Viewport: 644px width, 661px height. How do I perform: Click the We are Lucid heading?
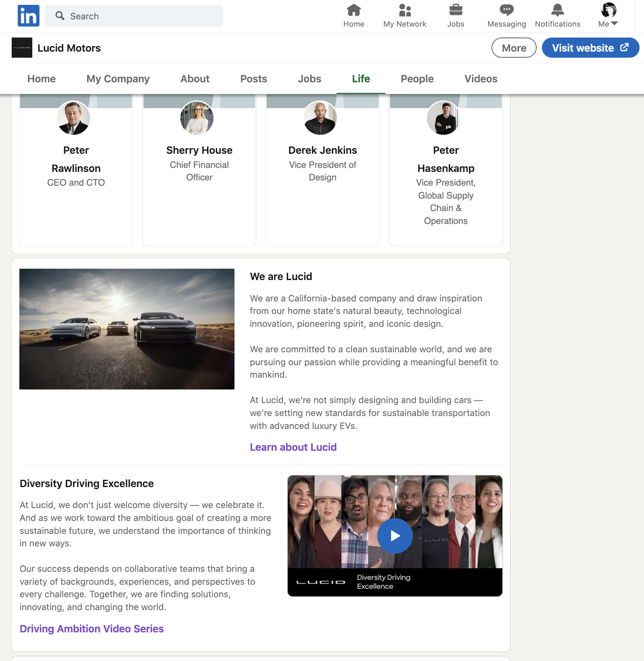tap(281, 276)
